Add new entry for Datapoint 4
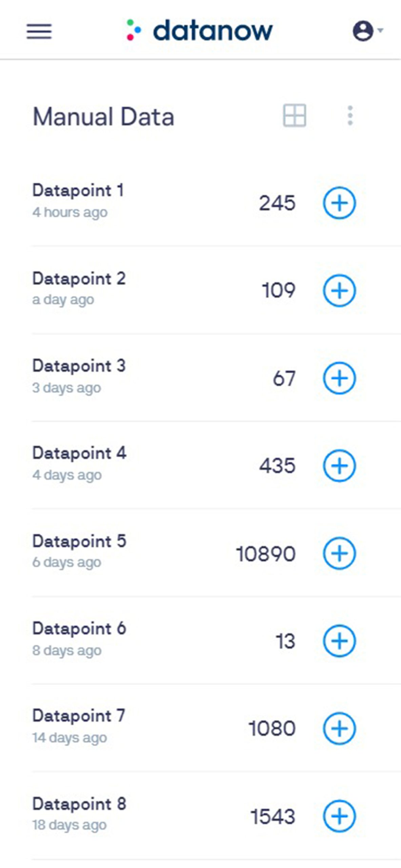This screenshot has height=868, width=401. [339, 466]
